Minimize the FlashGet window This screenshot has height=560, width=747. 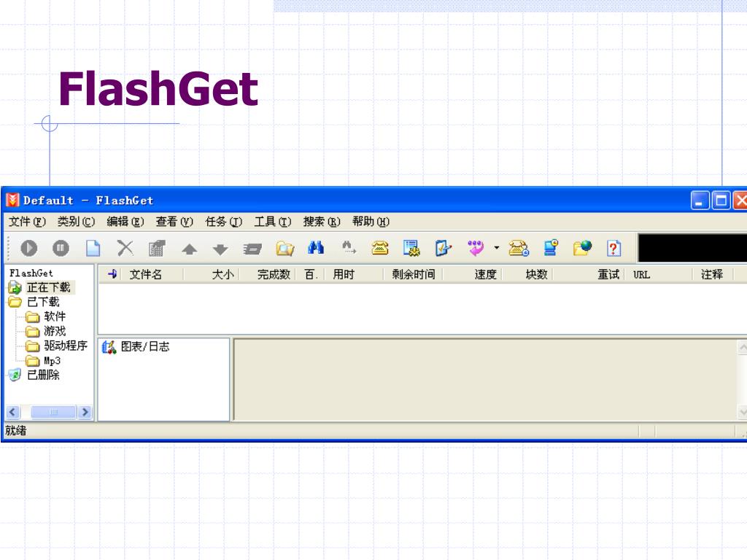[x=700, y=201]
